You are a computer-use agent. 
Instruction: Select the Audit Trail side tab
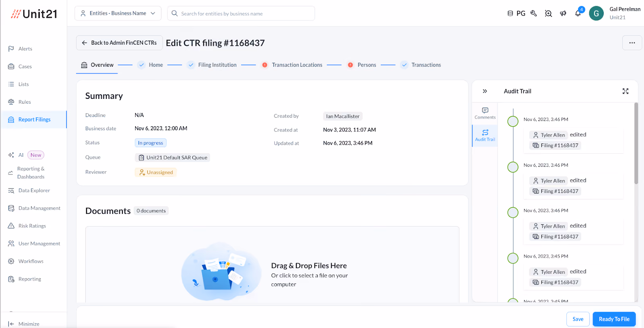coord(485,135)
